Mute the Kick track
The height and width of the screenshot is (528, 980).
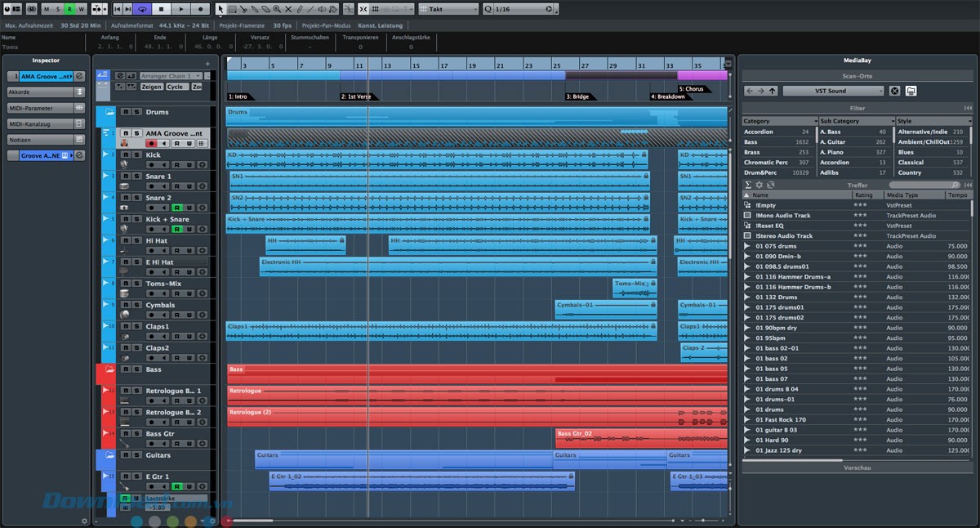pos(126,154)
